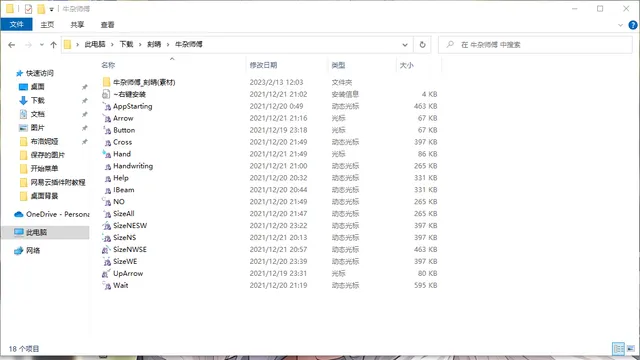Screen dimensions: 640x360
Task: Open the Help question mark icon
Action: [633, 25]
